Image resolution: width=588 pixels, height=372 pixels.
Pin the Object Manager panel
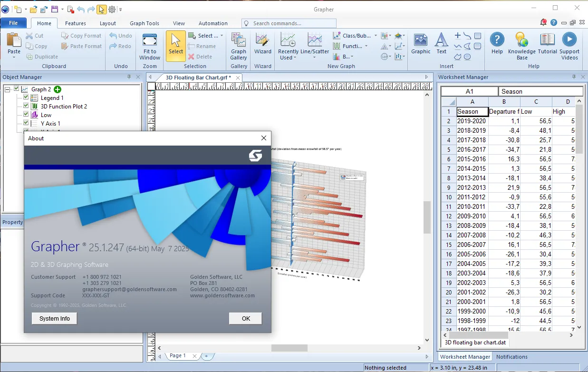click(x=129, y=77)
